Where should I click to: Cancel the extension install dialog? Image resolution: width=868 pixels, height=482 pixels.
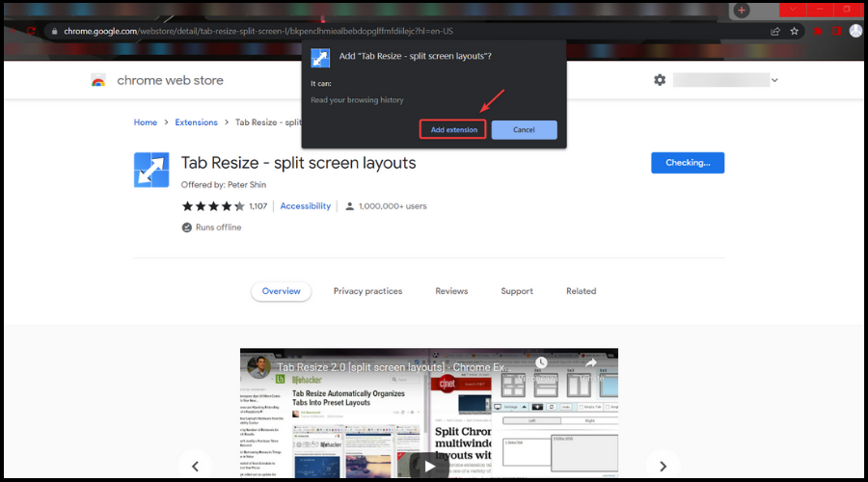(x=524, y=130)
